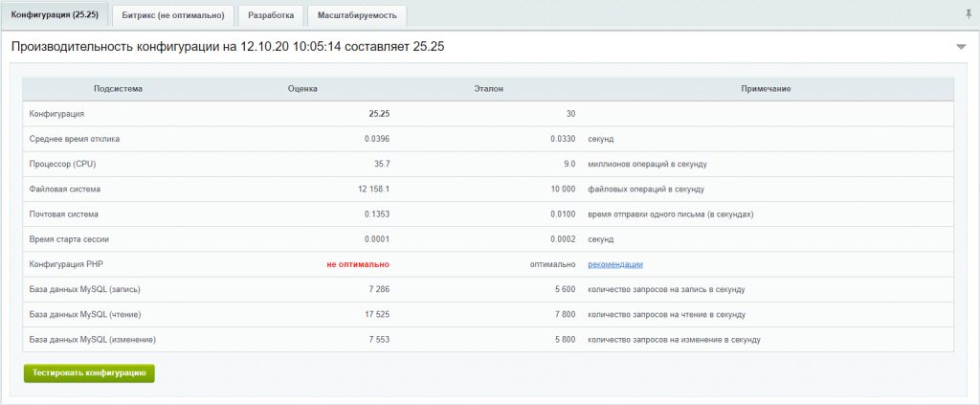Click the 10 000 file system benchmark value

(563, 189)
